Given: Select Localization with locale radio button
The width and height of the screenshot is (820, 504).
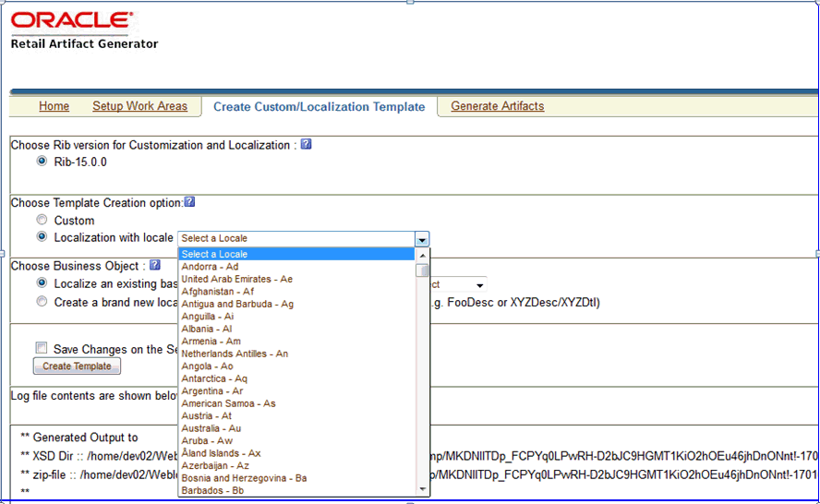Looking at the screenshot, I should (x=42, y=236).
